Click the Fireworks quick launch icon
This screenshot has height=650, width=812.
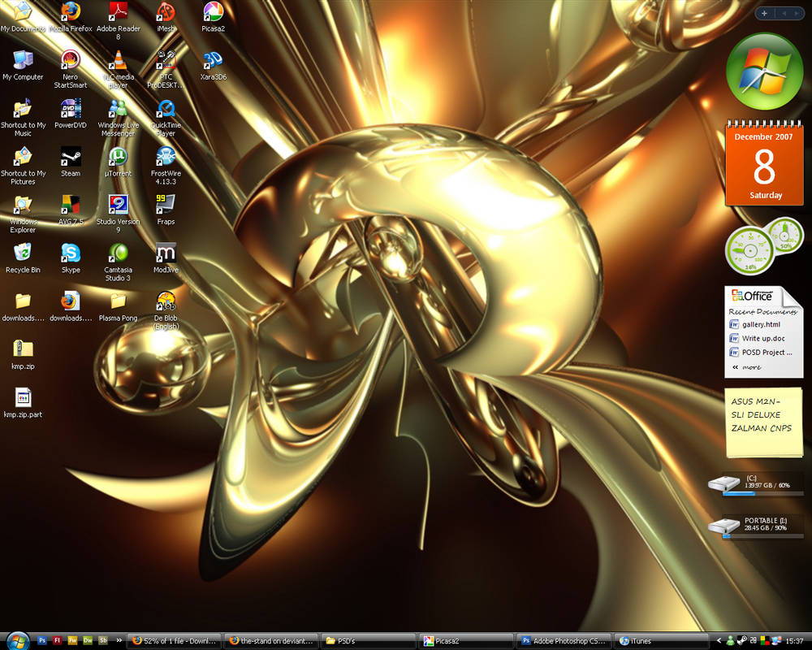[72, 641]
